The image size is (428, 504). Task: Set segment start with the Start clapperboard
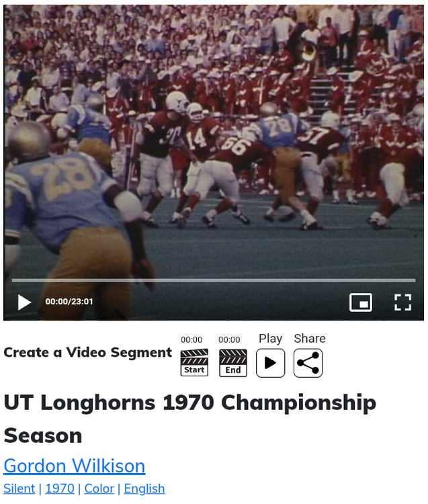(194, 363)
